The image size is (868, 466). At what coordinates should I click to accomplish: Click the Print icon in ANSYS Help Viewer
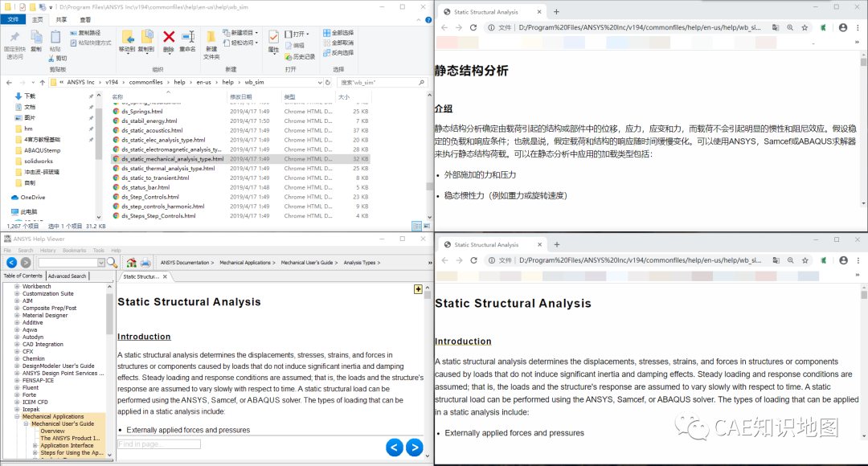145,262
